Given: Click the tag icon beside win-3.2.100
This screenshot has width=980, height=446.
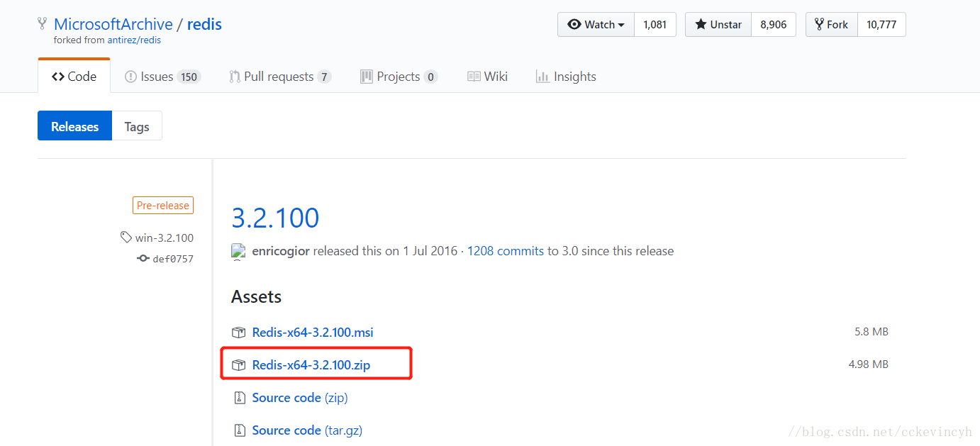Looking at the screenshot, I should tap(126, 238).
